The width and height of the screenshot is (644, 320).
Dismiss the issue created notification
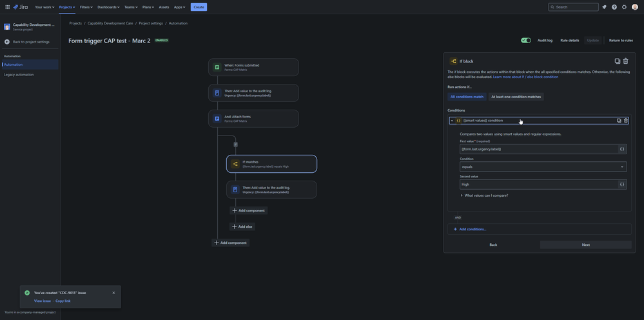(x=113, y=293)
